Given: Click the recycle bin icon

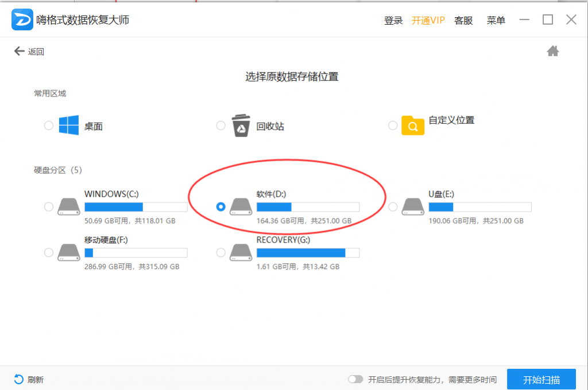Looking at the screenshot, I should [x=241, y=126].
